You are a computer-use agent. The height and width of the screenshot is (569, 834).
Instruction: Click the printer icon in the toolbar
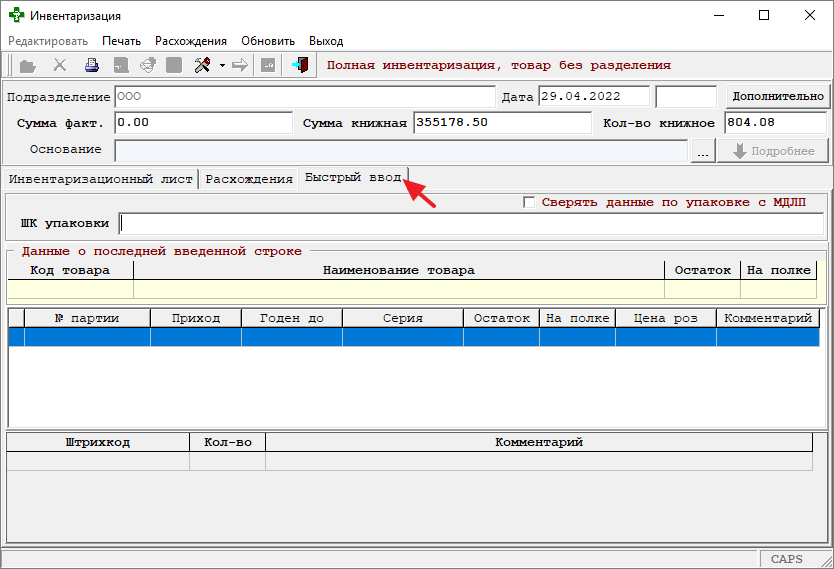point(92,65)
